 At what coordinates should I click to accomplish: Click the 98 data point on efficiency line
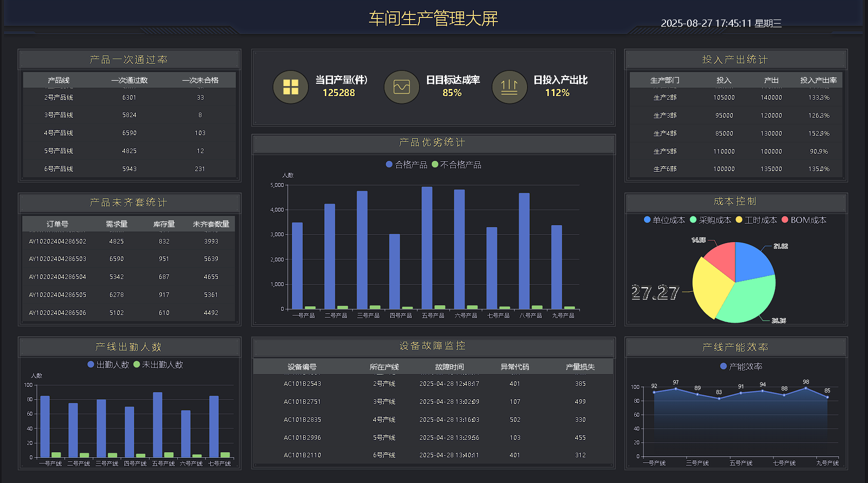[806, 388]
